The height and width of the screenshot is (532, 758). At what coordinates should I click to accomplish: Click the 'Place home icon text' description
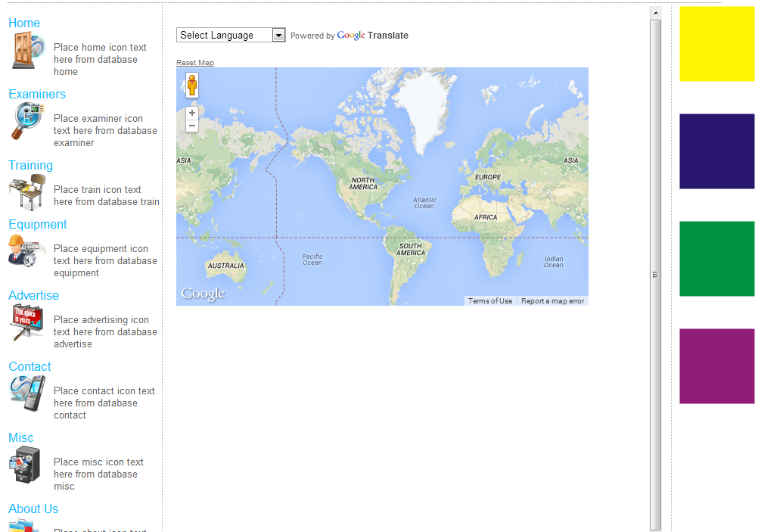[100, 59]
